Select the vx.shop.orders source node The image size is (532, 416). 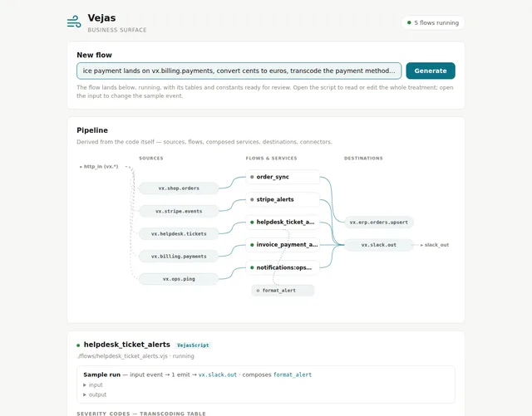pos(179,188)
